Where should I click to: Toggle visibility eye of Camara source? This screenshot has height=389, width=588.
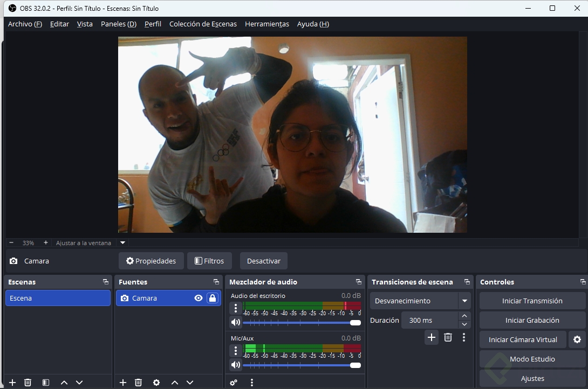pyautogui.click(x=199, y=298)
